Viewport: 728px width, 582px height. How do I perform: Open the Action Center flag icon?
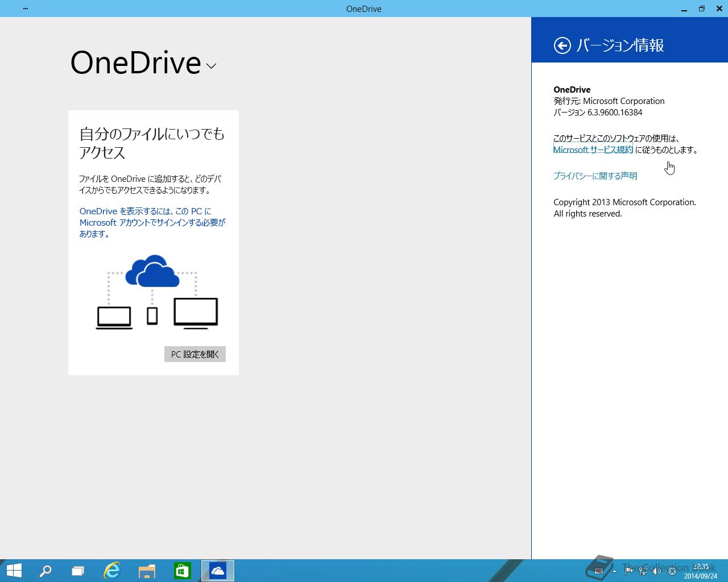point(630,571)
